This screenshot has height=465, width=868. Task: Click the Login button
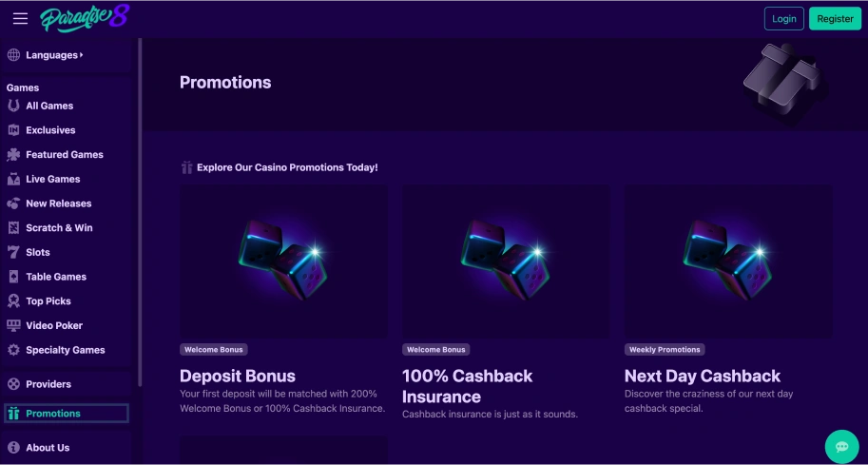tap(783, 19)
